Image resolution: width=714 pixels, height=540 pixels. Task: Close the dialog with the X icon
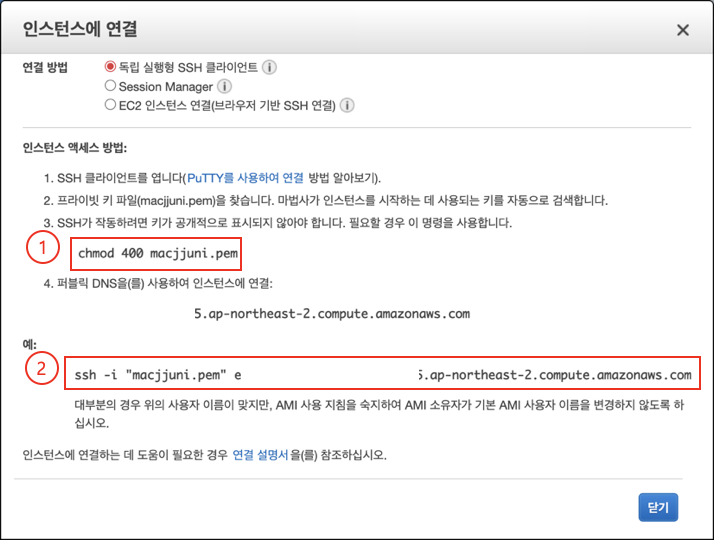click(683, 30)
